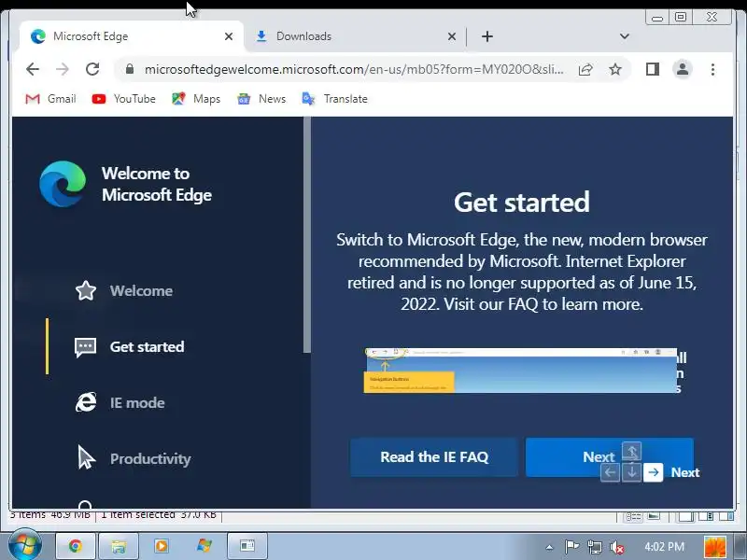Click the muted volume tray icon

617,548
